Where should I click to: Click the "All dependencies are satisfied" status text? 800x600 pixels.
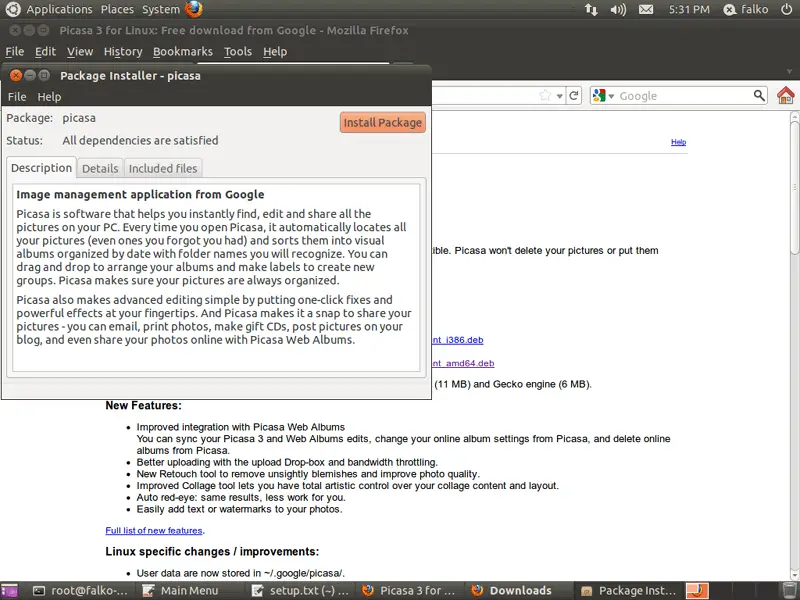140,140
